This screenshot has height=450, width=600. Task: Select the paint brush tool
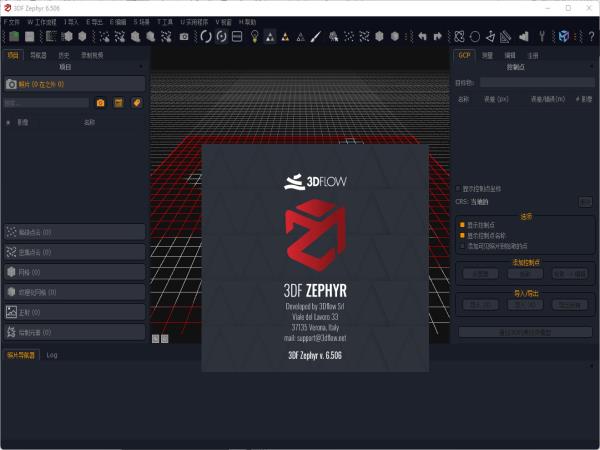tap(316, 37)
